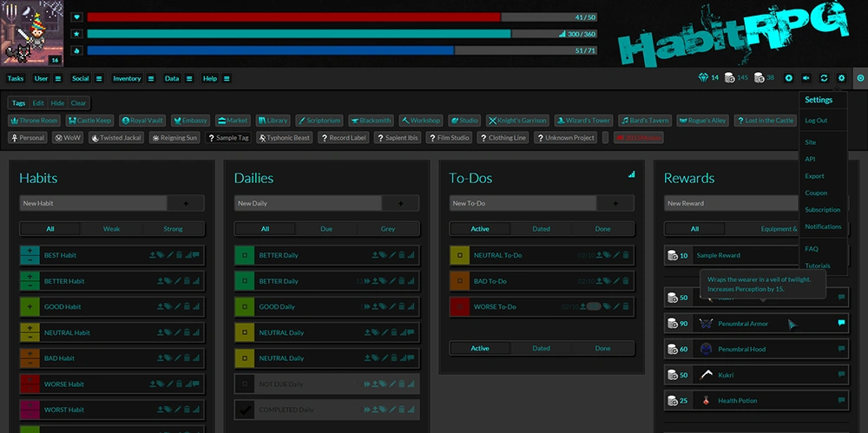The height and width of the screenshot is (433, 868).
Task: Click the Edit tags button
Action: 38,103
